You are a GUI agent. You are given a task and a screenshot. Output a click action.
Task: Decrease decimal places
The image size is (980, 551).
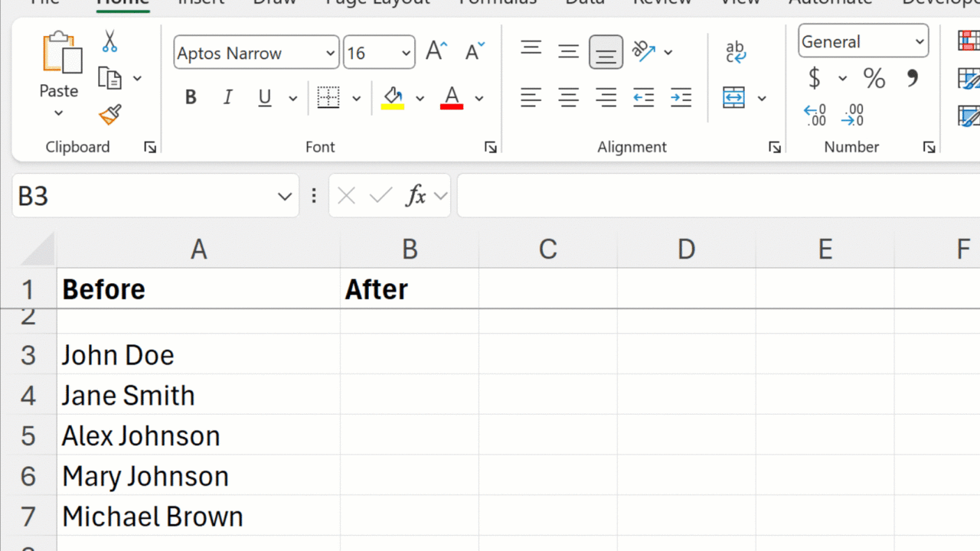coord(852,115)
